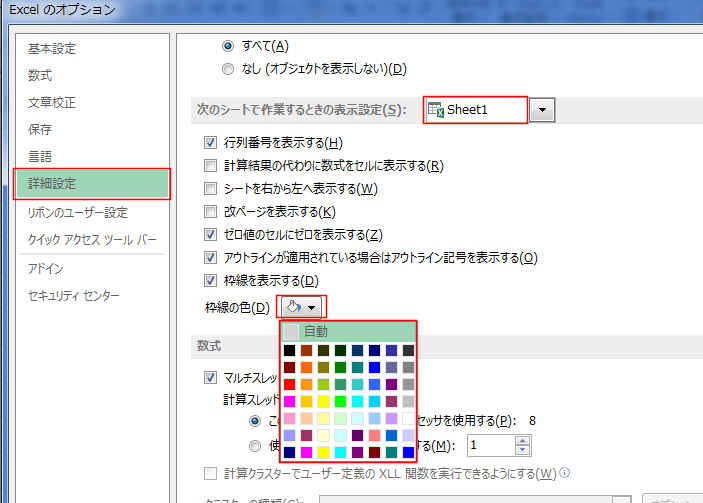Enable シートを右から左へ表示する(W) checkbox
703x503 pixels.
tap(210, 188)
